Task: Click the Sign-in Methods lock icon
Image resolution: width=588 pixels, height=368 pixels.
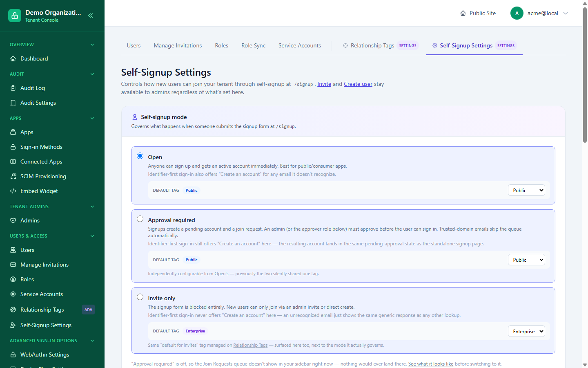Action: coord(13,147)
